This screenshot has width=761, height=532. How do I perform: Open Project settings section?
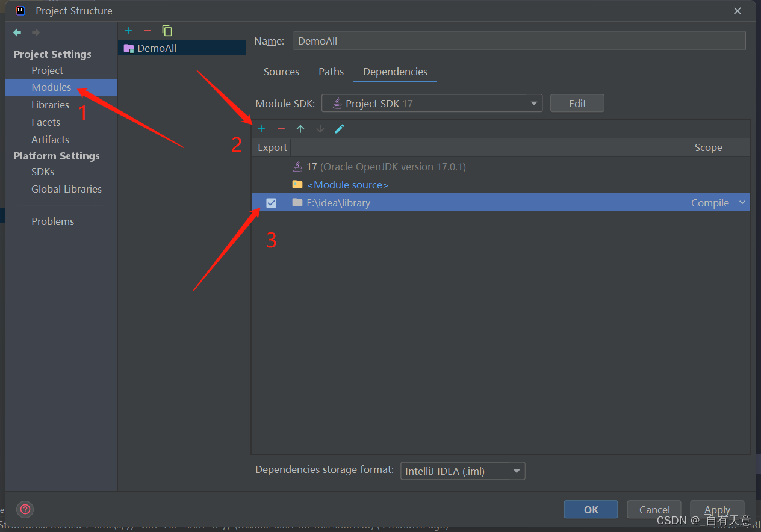pos(47,70)
